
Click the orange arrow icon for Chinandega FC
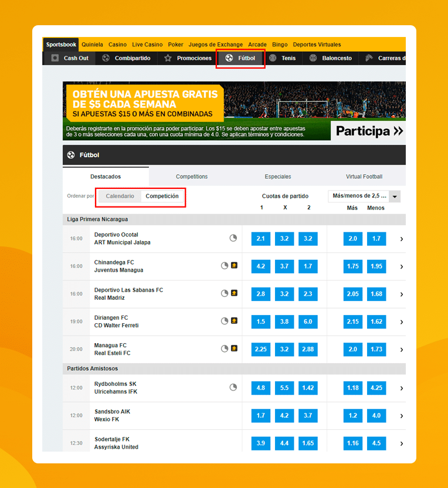235,265
